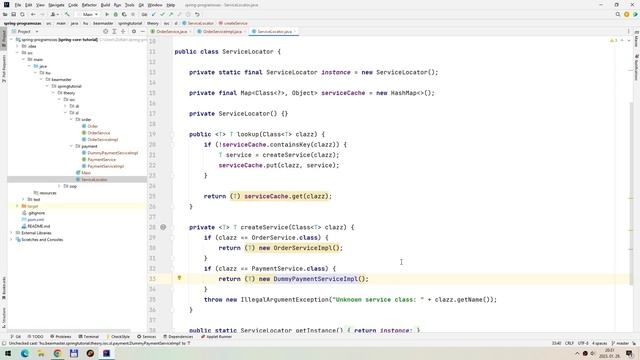Viewport: 640px width, 360px height.
Task: Open the Problems tool window button
Action: pos(60,337)
